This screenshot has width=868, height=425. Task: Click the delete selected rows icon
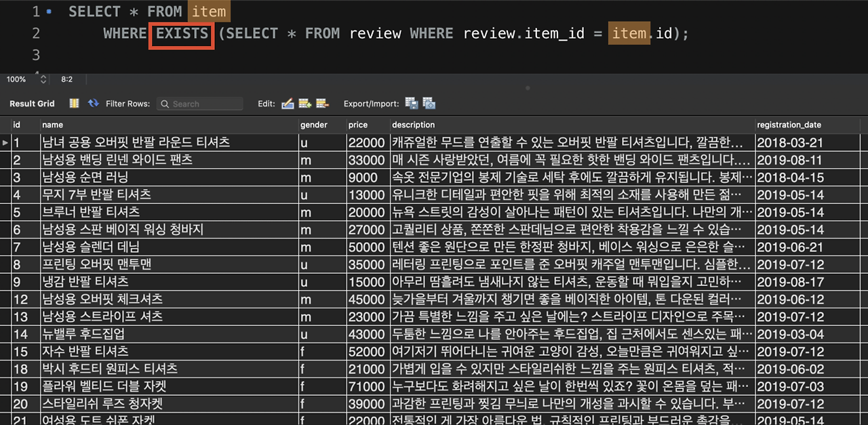(322, 104)
